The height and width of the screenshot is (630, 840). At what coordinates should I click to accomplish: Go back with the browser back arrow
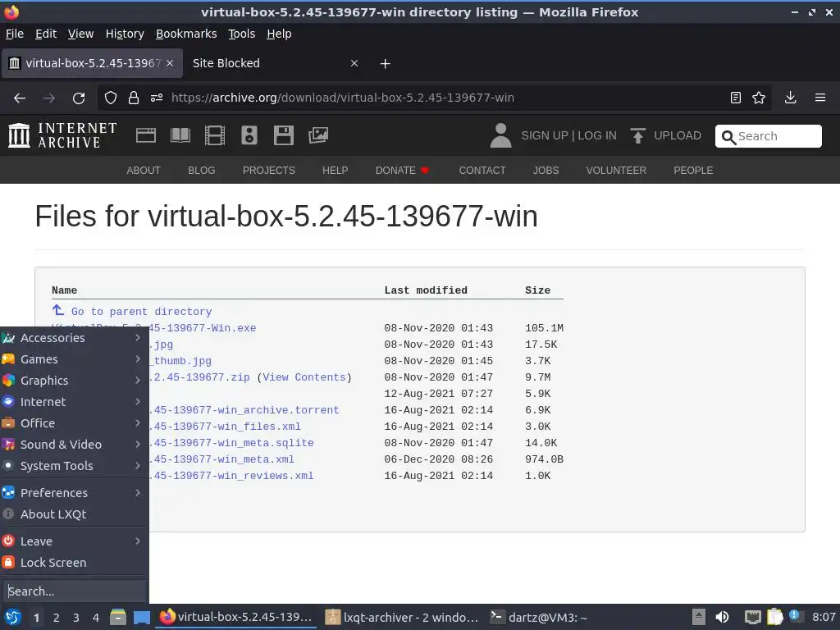[20, 98]
